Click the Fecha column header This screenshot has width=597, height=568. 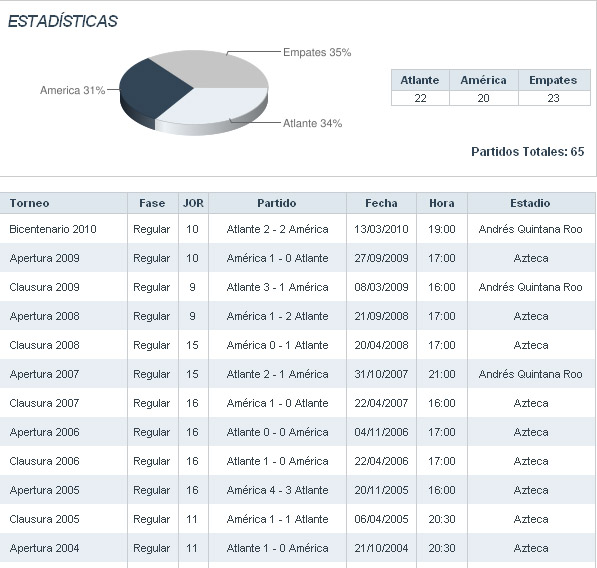click(x=381, y=203)
